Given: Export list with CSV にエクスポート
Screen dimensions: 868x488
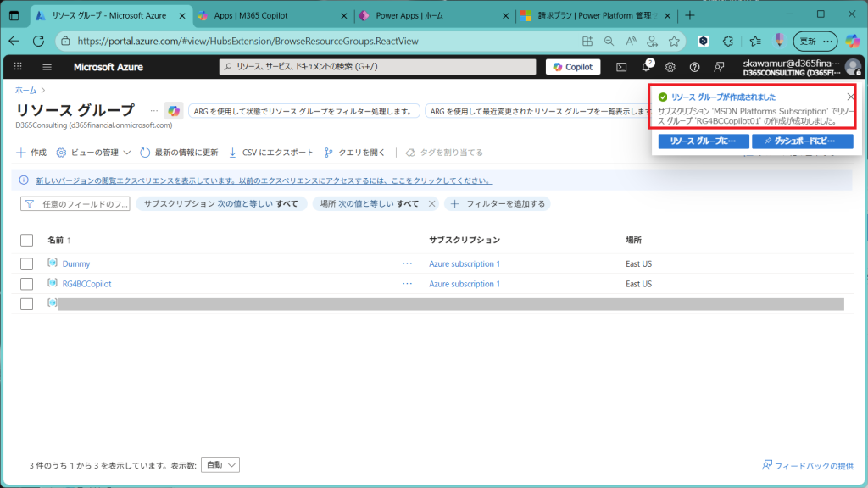Looking at the screenshot, I should click(x=271, y=152).
